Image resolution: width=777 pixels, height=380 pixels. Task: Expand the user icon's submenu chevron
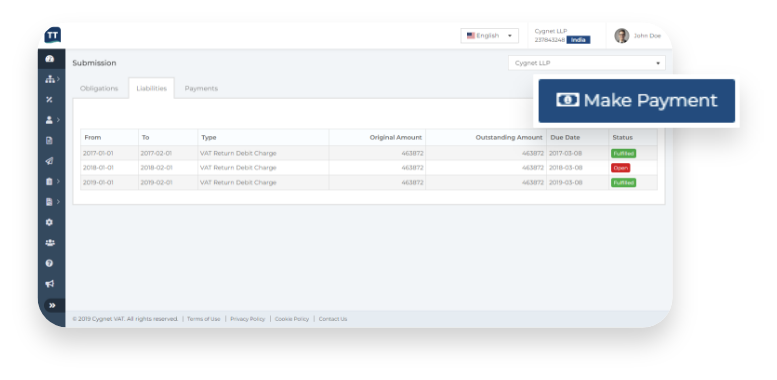click(58, 120)
